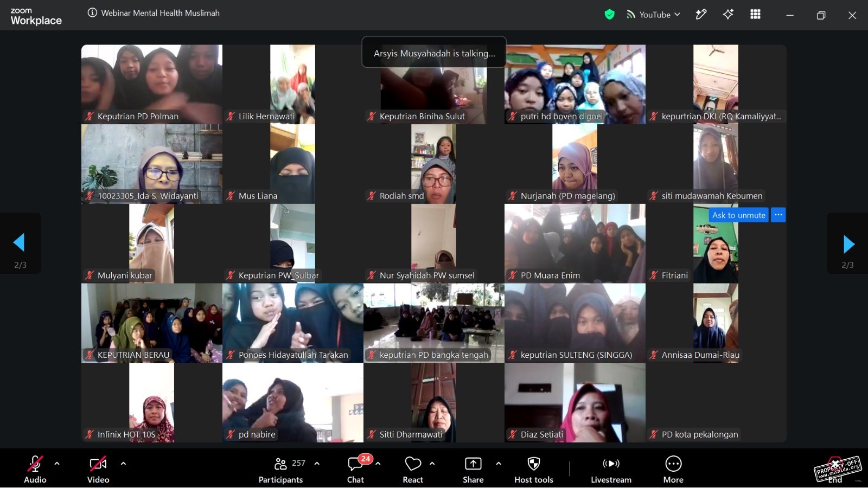Open the Livestream controls
Image resolution: width=868 pixels, height=488 pixels.
tap(611, 469)
